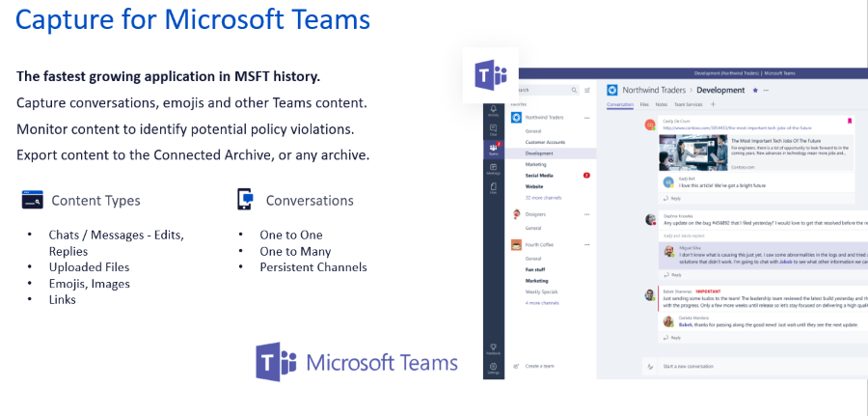Select the Teams icon with red badge
The width and height of the screenshot is (868, 416).
(493, 147)
